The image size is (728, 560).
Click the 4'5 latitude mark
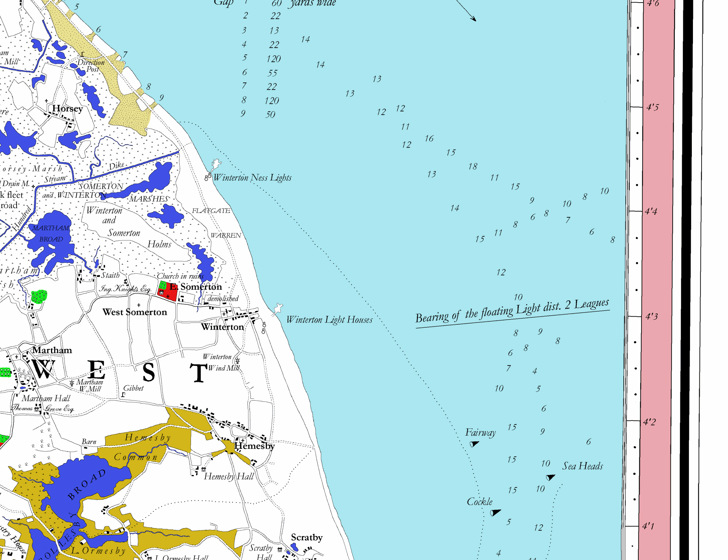point(653,107)
